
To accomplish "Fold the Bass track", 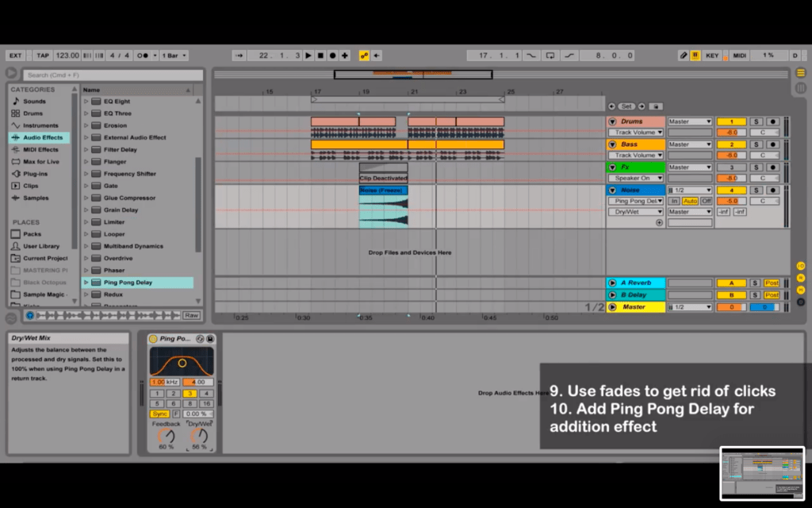I will pyautogui.click(x=612, y=144).
